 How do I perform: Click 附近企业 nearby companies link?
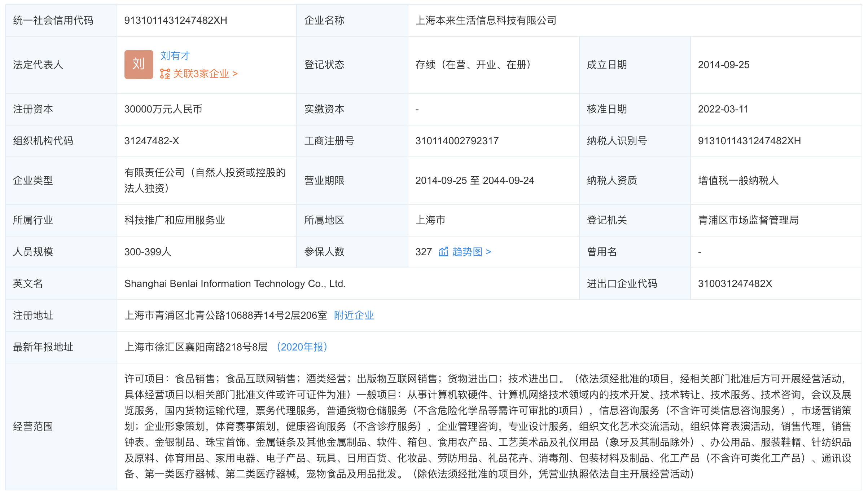(x=354, y=316)
